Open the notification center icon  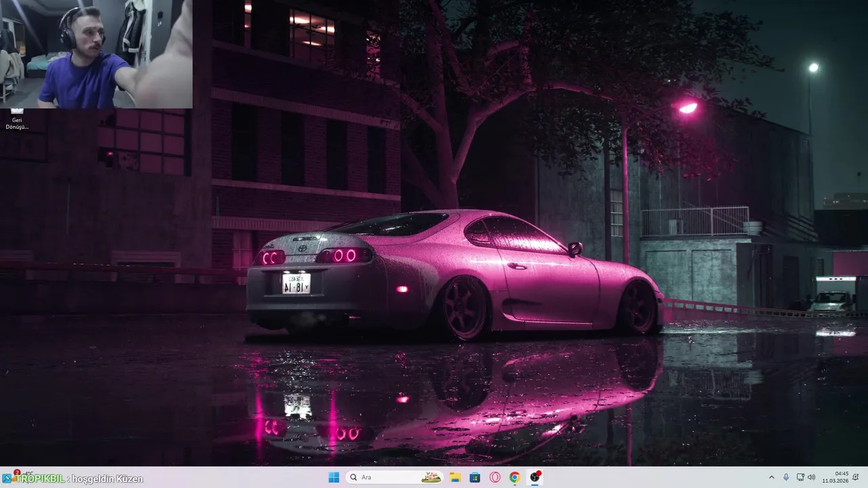(x=856, y=477)
